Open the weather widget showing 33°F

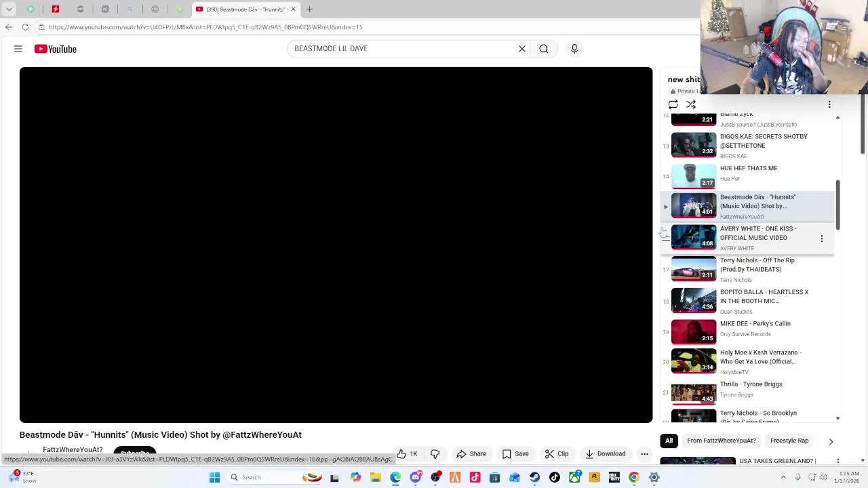22,477
